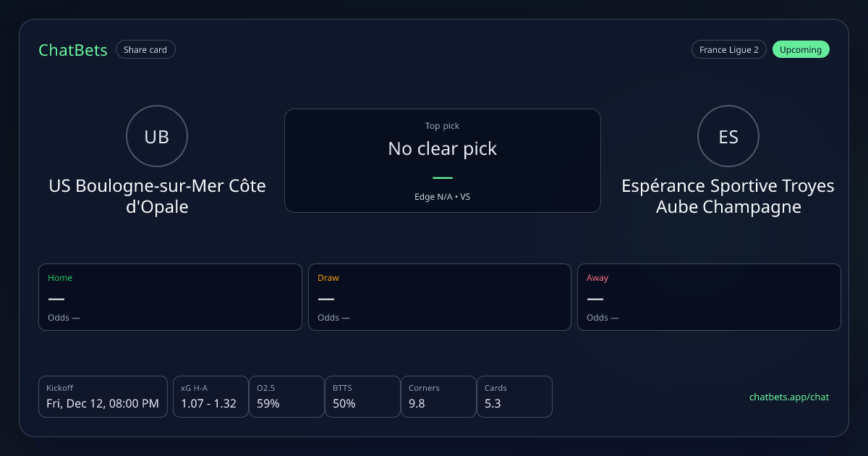Open the xG H-A stat tile
This screenshot has height=456, width=868.
click(x=210, y=397)
